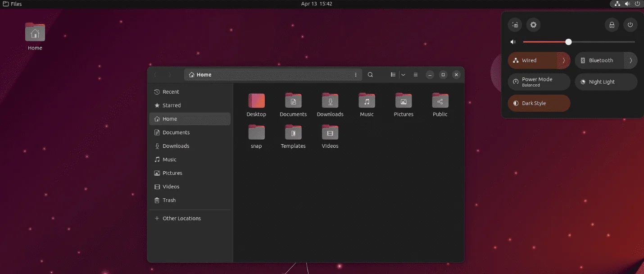The image size is (644, 274).
Task: Select the Pictures folder in file grid
Action: pyautogui.click(x=404, y=100)
